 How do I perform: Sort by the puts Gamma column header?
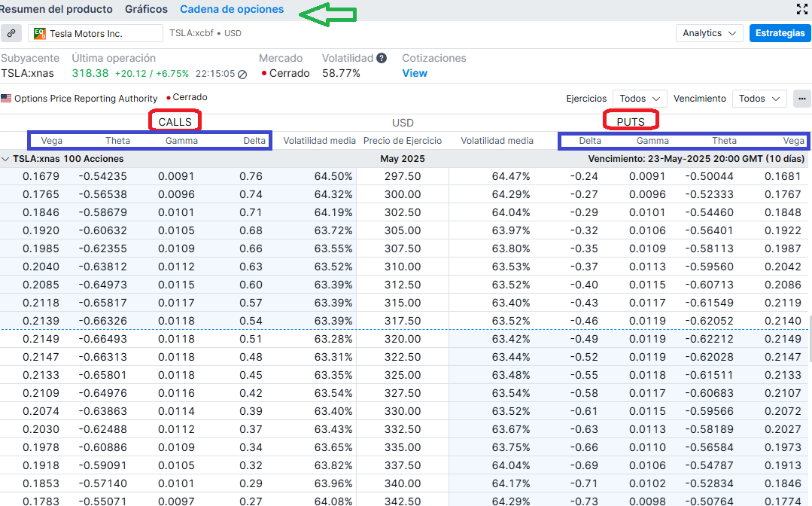click(x=652, y=141)
